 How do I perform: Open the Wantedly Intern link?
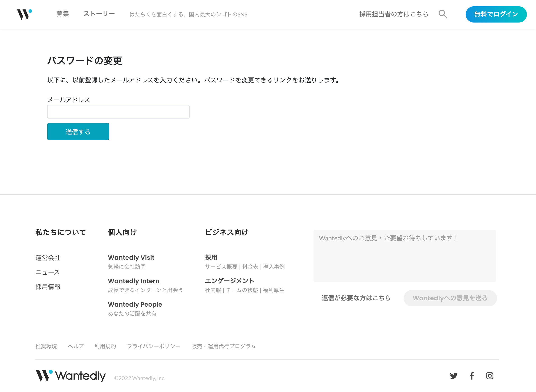pos(134,281)
